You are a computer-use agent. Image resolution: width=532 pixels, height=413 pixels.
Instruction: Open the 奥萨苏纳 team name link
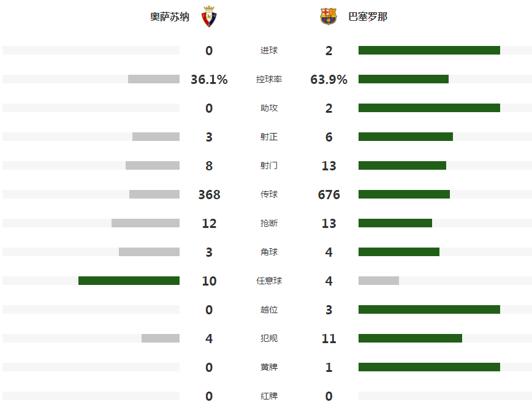[170, 17]
